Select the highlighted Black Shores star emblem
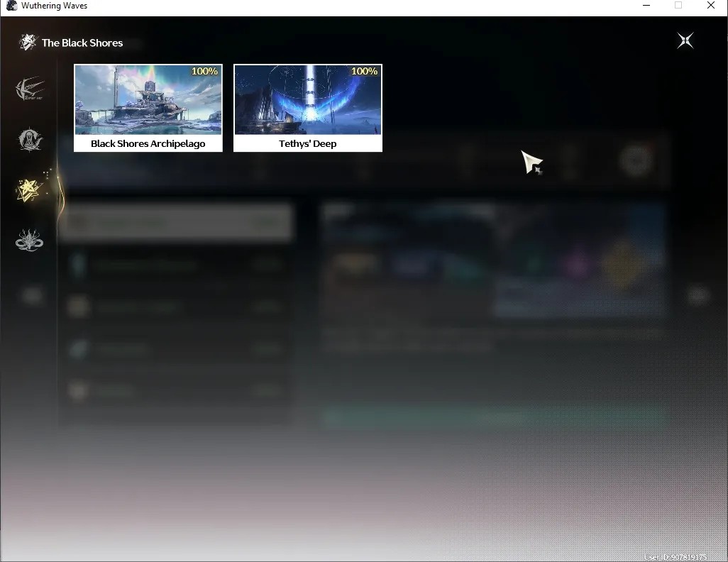The height and width of the screenshot is (562, 728). tap(29, 190)
